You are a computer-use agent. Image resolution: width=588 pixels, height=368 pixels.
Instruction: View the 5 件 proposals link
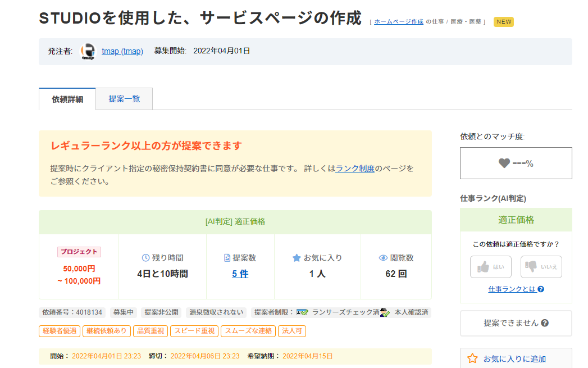tap(240, 274)
